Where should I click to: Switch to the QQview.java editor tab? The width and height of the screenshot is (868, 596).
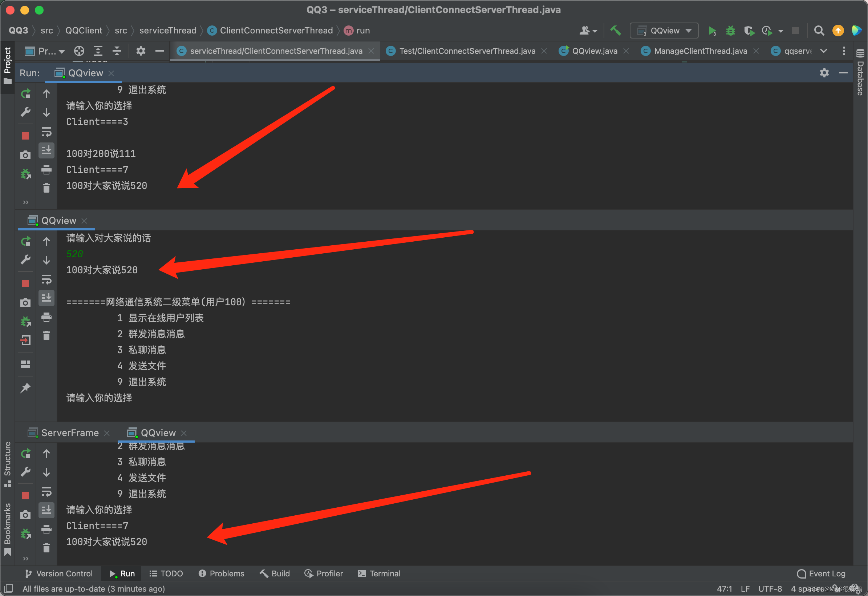pyautogui.click(x=594, y=51)
